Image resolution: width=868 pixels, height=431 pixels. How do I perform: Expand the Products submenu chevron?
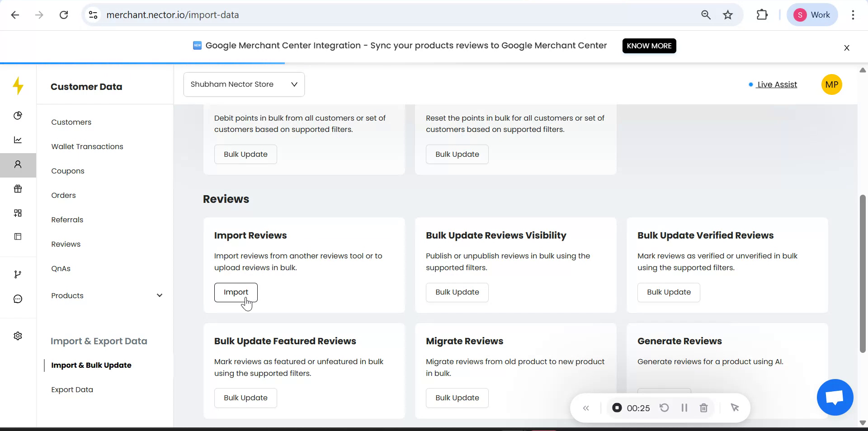coord(159,295)
